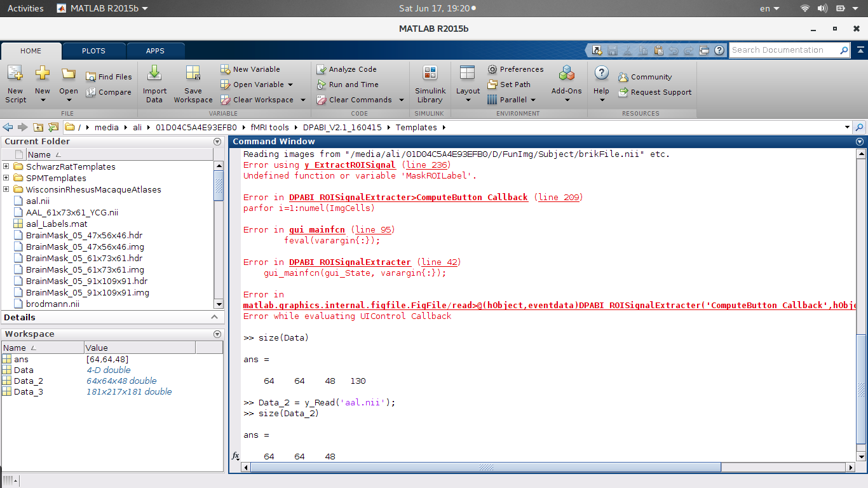
Task: Go up one folder level
Action: (x=38, y=127)
